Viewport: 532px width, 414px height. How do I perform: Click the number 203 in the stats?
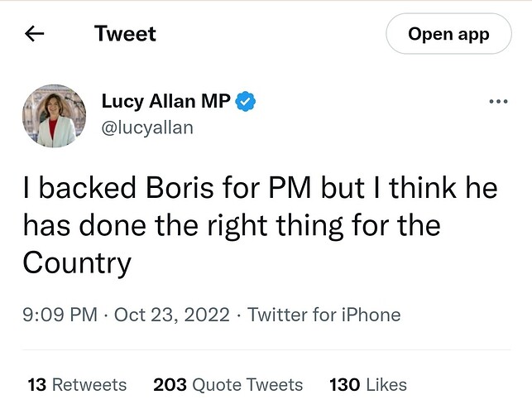pos(170,385)
